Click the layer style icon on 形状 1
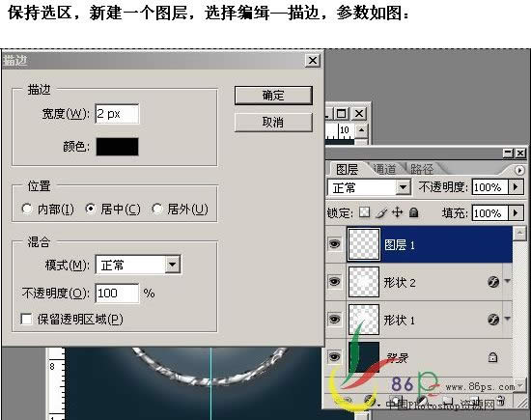Screen dimensions: 531x420 [x=493, y=319]
